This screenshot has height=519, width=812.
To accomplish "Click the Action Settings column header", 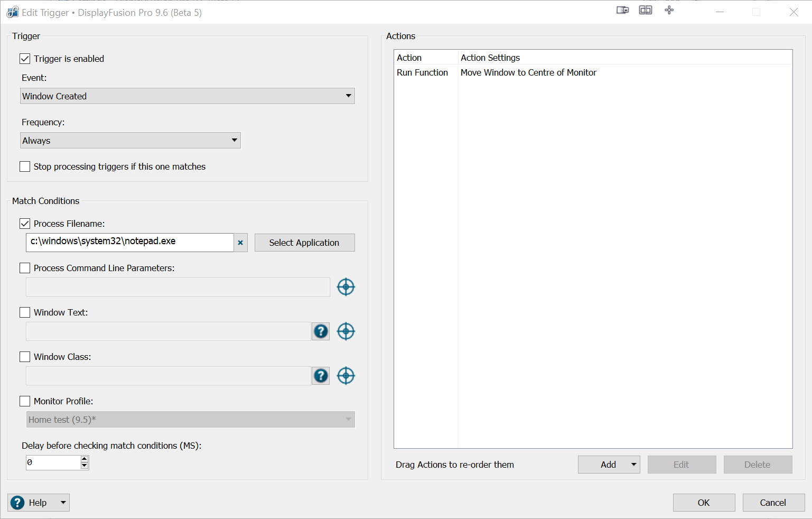I will coord(490,58).
